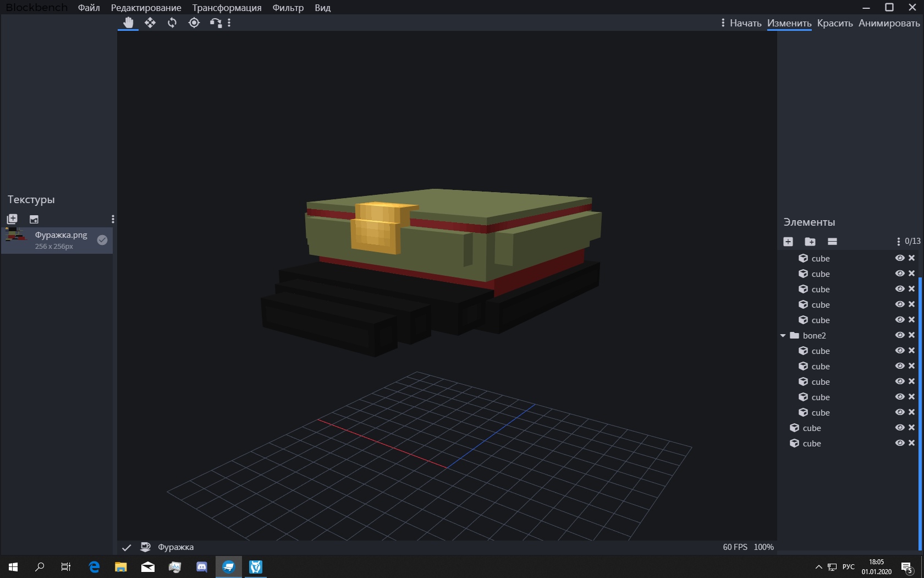Click the create blank texture icon
Image resolution: width=924 pixels, height=578 pixels.
(34, 219)
